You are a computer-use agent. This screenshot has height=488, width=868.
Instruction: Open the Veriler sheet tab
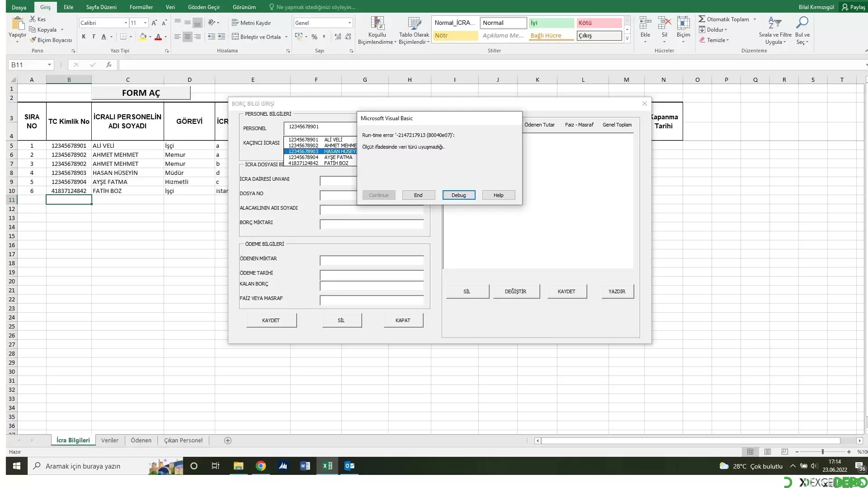tap(110, 440)
